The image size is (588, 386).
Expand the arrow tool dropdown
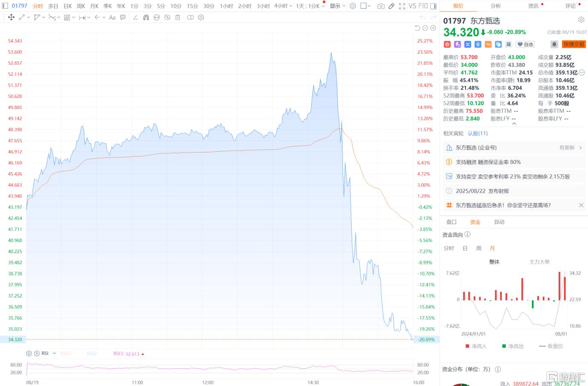pos(104,17)
